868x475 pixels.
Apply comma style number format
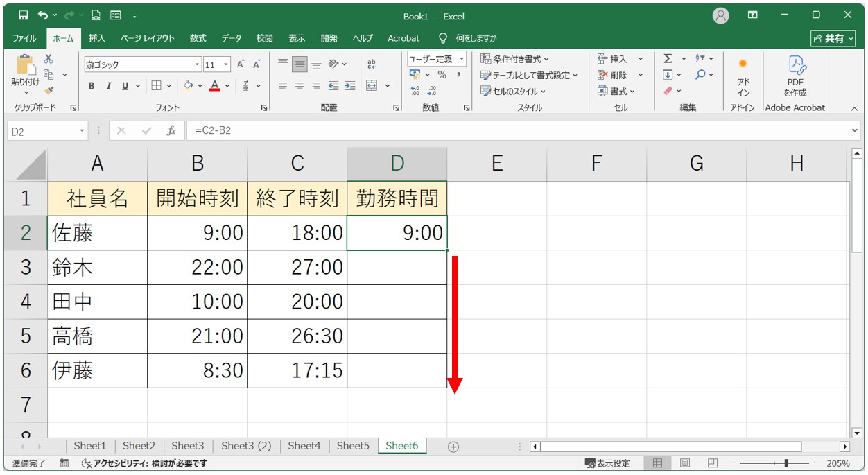(458, 75)
